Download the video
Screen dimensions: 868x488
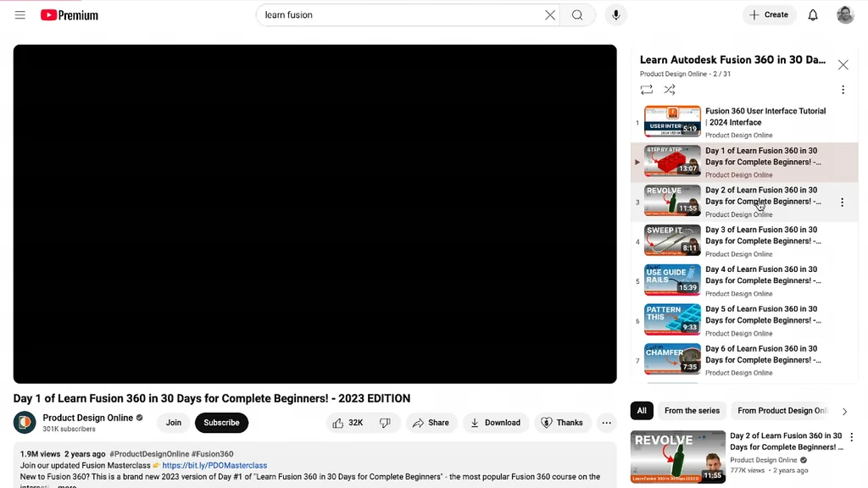[x=496, y=423]
